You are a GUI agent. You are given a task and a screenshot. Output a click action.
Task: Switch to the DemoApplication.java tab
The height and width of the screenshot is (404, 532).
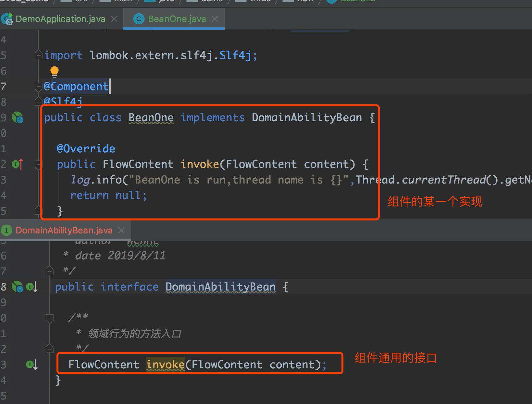coord(60,19)
